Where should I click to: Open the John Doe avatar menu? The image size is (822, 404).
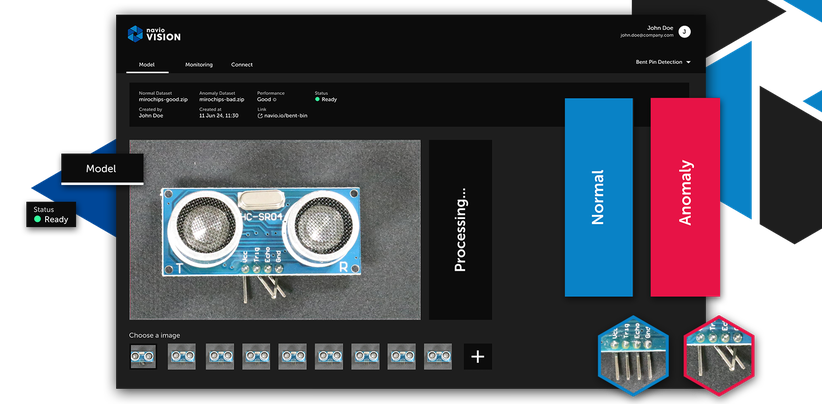click(684, 32)
